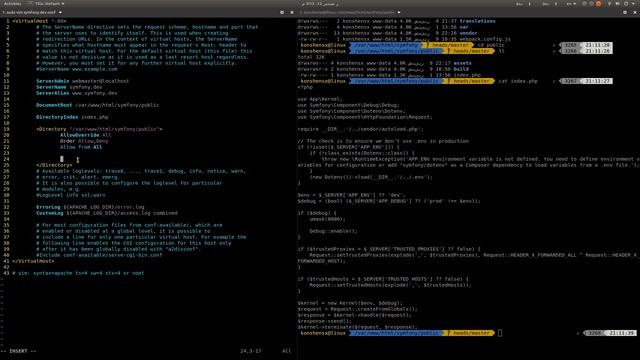
Task: Click the 'build' directory listing entry
Action: 461,69
